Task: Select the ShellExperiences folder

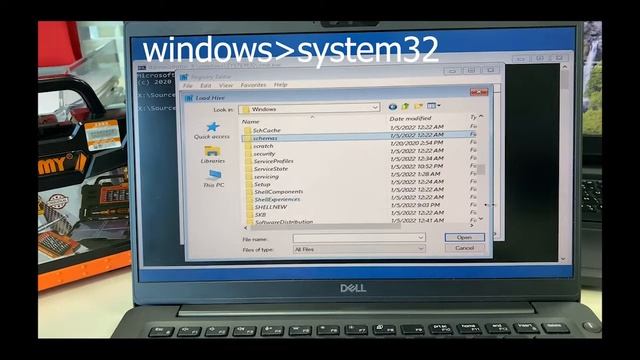Action: click(x=277, y=200)
